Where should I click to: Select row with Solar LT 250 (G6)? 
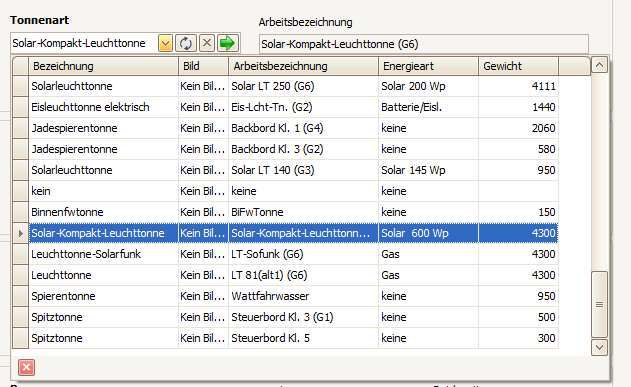tap(285, 86)
